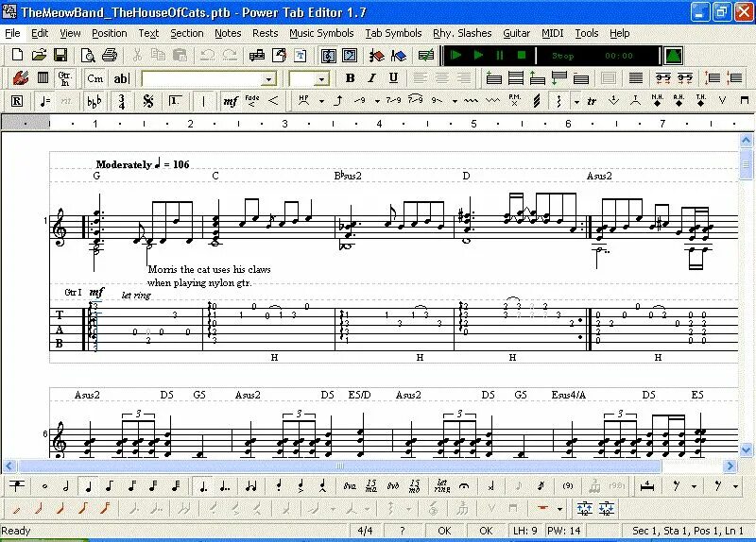Expand the hammer-on/pull-off dropdown arrow
The height and width of the screenshot is (542, 756).
[x=321, y=102]
